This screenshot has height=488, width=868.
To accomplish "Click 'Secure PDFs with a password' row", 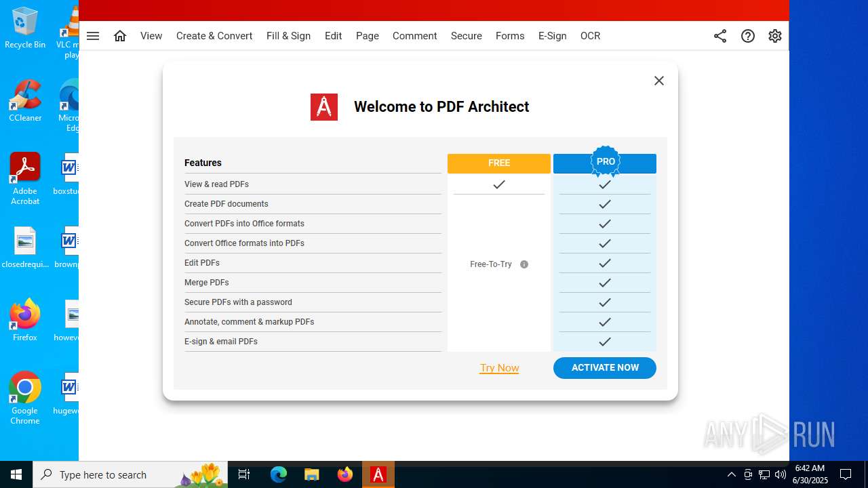I will (313, 302).
